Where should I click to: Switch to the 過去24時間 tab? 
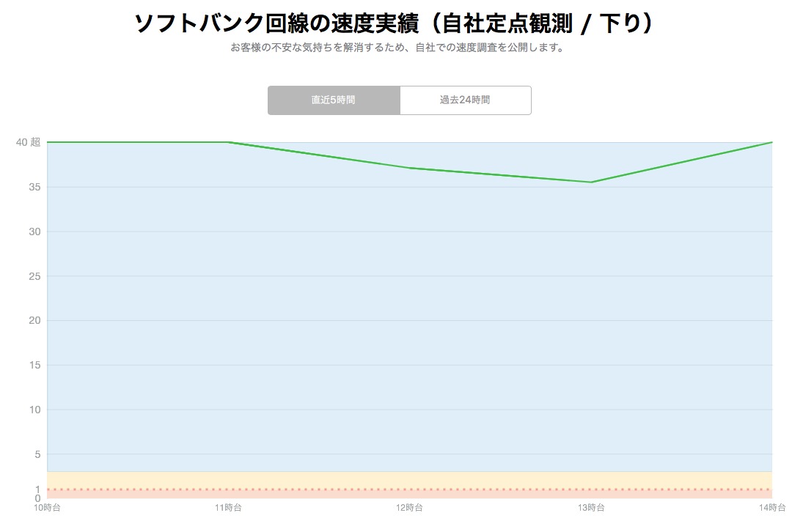pos(465,100)
